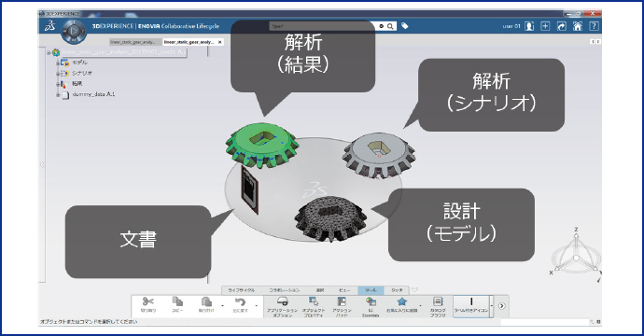Click the plus Add icon in the top bar
Image resolution: width=644 pixels, height=336 pixels.
pos(545,26)
